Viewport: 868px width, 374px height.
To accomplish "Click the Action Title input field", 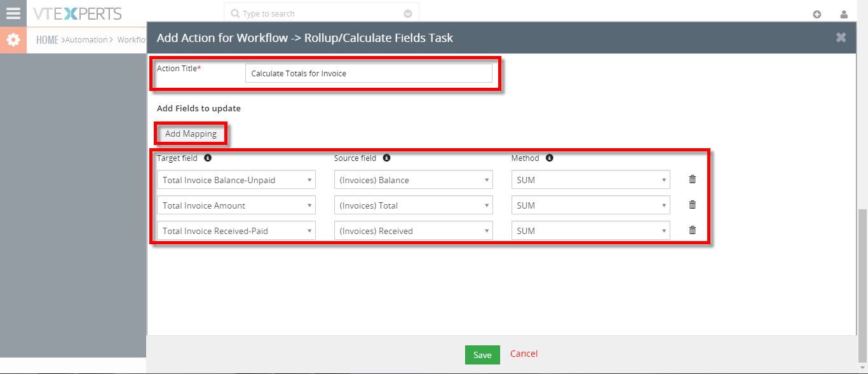I will click(x=369, y=73).
